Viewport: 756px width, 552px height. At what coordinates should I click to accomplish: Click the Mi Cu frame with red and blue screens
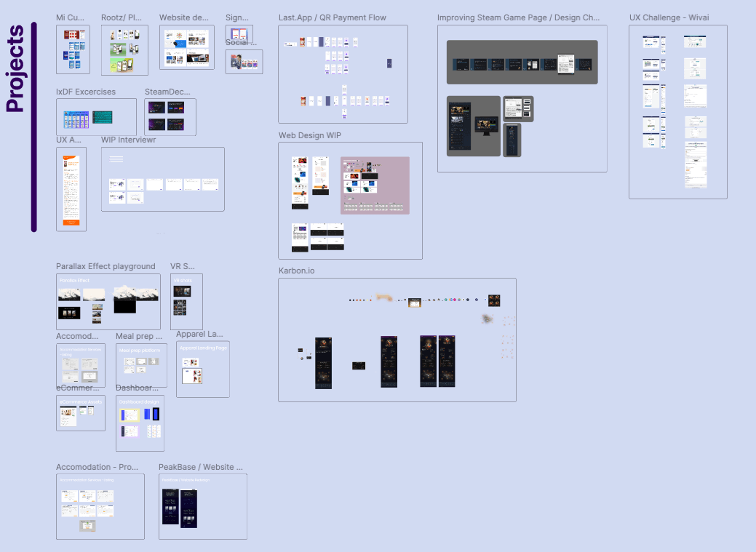(x=73, y=49)
